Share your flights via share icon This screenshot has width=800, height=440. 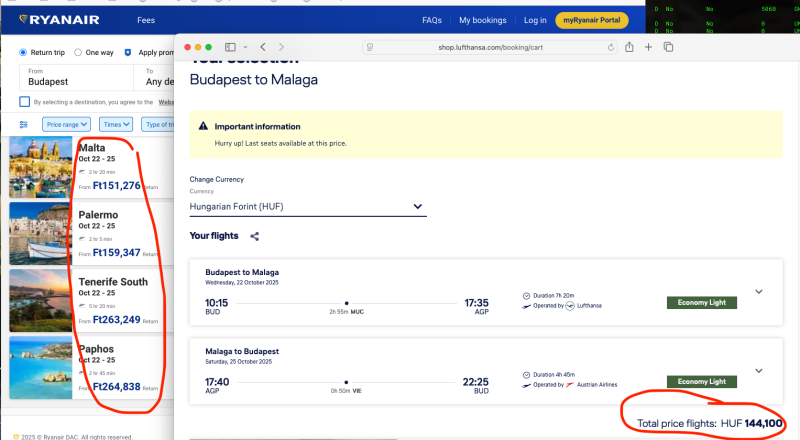(254, 236)
